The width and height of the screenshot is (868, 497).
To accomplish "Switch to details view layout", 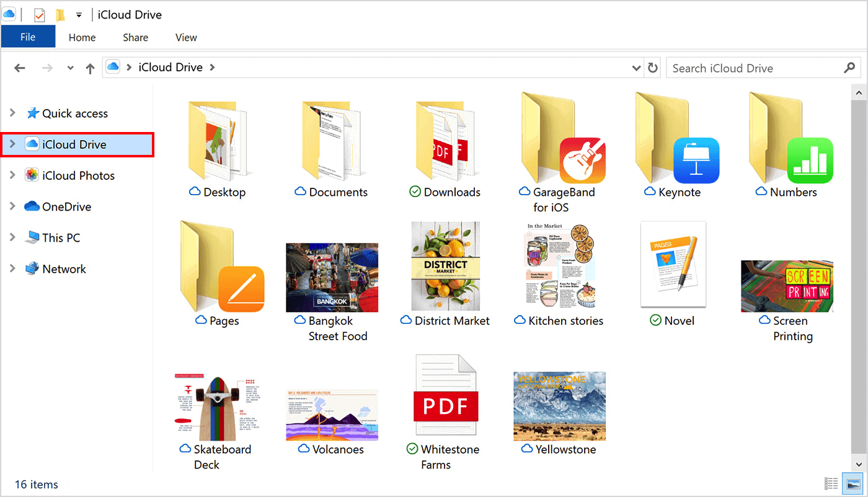I will [x=831, y=483].
